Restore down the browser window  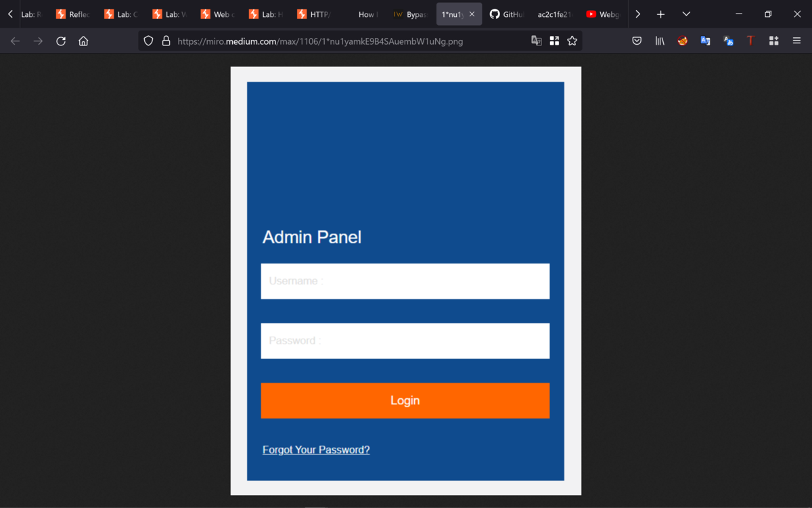[768, 14]
